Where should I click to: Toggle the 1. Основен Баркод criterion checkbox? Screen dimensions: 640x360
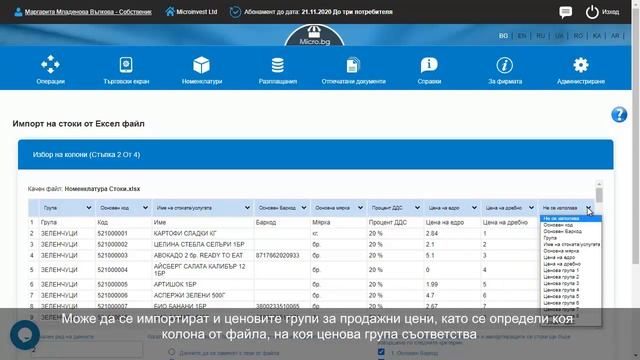pyautogui.click(x=381, y=352)
